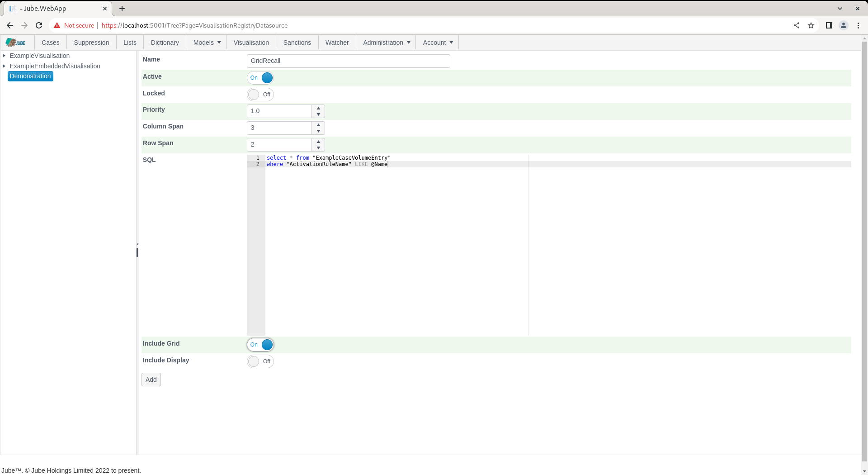Open the Cases menu
868x475 pixels.
(51, 43)
